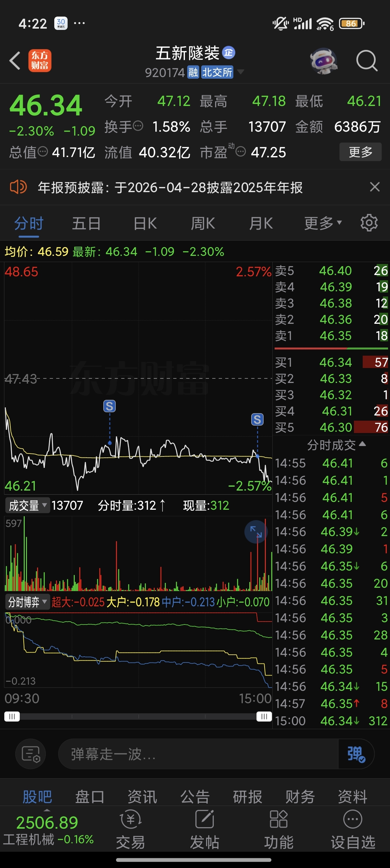The height and width of the screenshot is (868, 390).
Task: Open the 资料 tab
Action: (x=352, y=797)
